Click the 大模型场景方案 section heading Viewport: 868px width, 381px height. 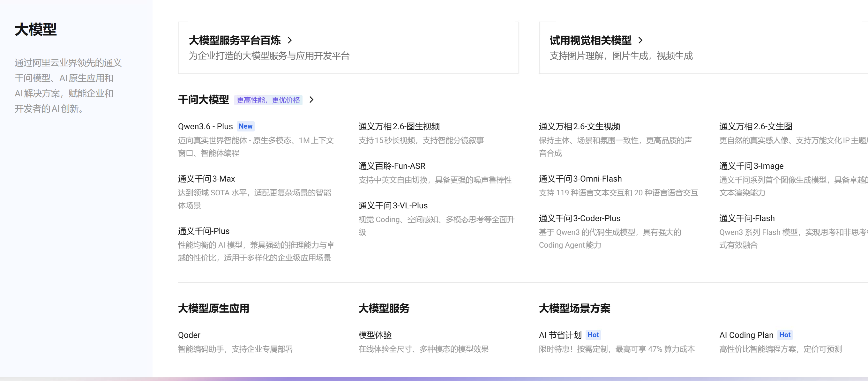[574, 308]
